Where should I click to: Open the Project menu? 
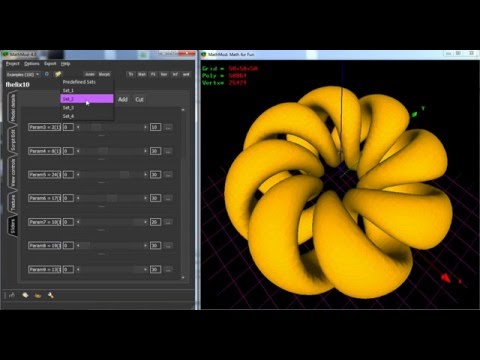[x=13, y=64]
